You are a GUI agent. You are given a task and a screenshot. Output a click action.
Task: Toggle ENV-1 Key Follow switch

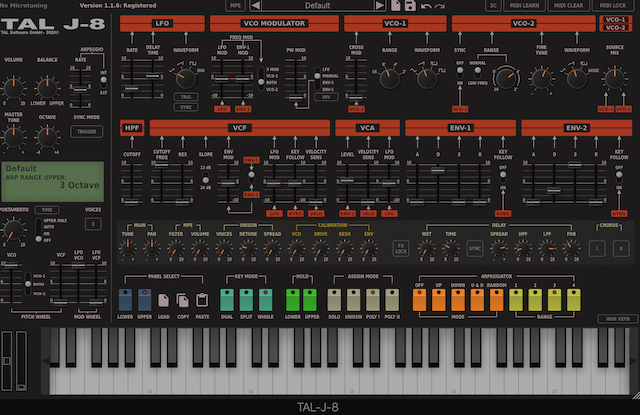pos(503,177)
